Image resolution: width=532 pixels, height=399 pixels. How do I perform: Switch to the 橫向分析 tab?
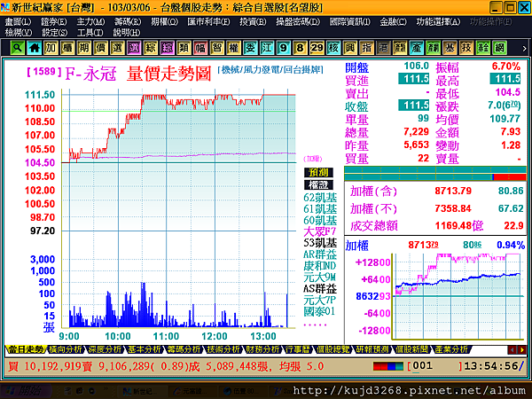pos(66,349)
